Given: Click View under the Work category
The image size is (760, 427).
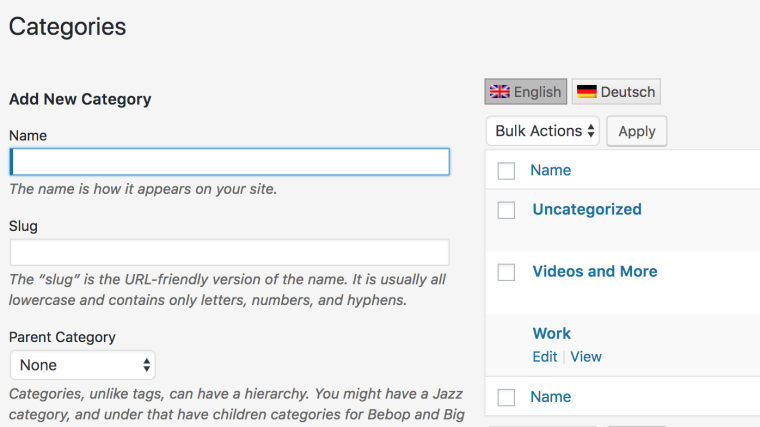Looking at the screenshot, I should coord(586,356).
